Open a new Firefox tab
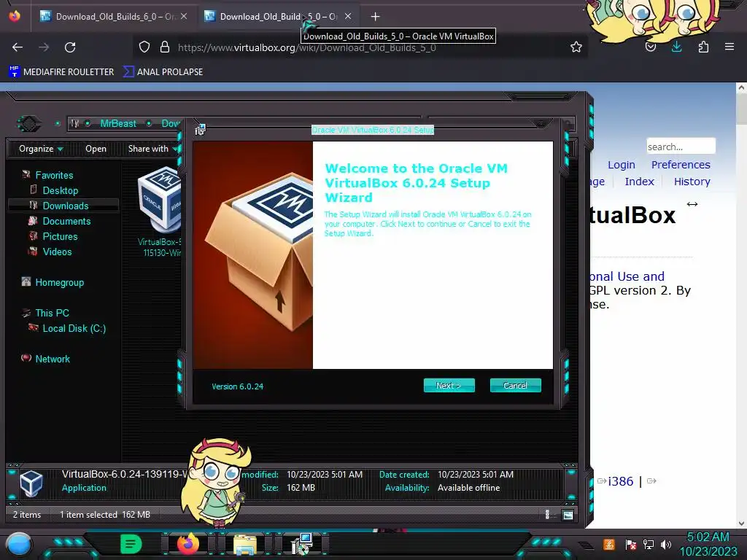This screenshot has height=560, width=747. click(376, 17)
